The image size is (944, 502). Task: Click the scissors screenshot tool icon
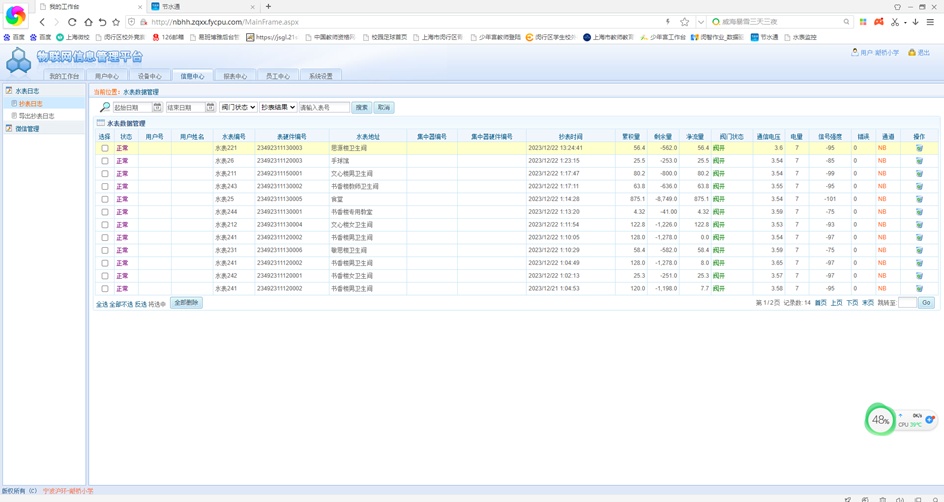895,22
